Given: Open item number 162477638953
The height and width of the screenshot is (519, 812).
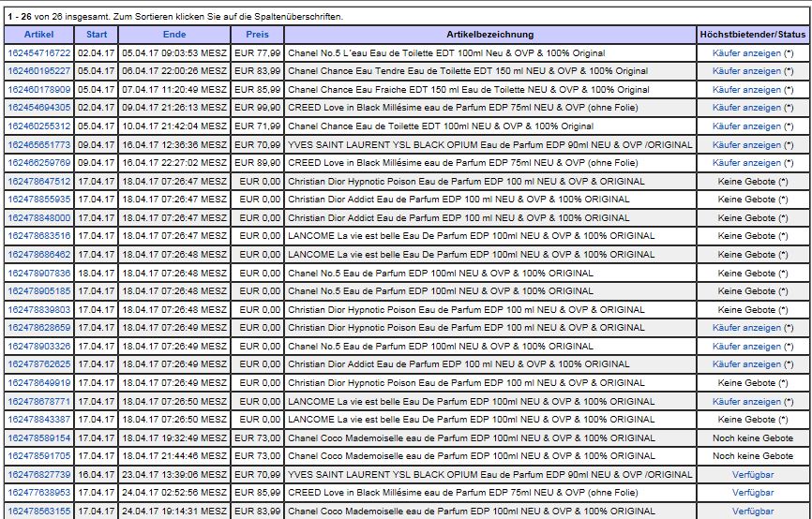Looking at the screenshot, I should tap(38, 493).
